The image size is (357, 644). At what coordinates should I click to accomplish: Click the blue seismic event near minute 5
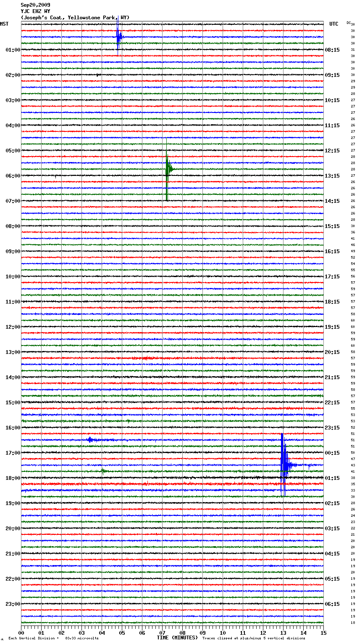tap(119, 37)
